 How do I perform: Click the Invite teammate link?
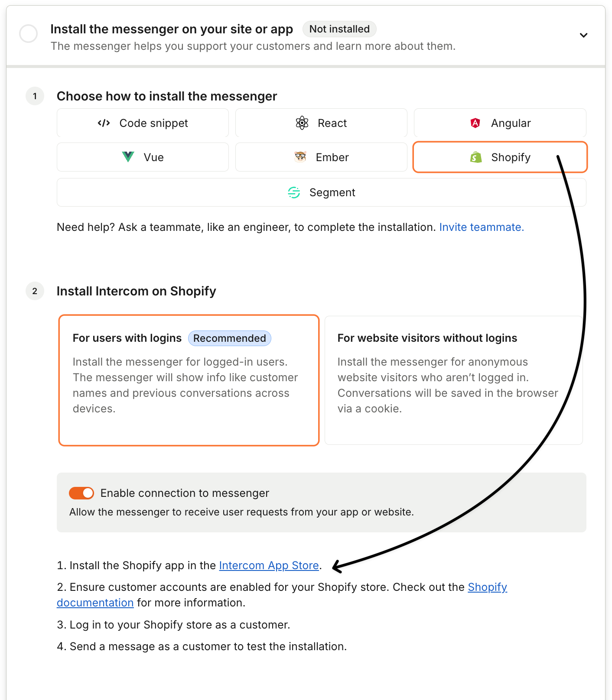481,227
